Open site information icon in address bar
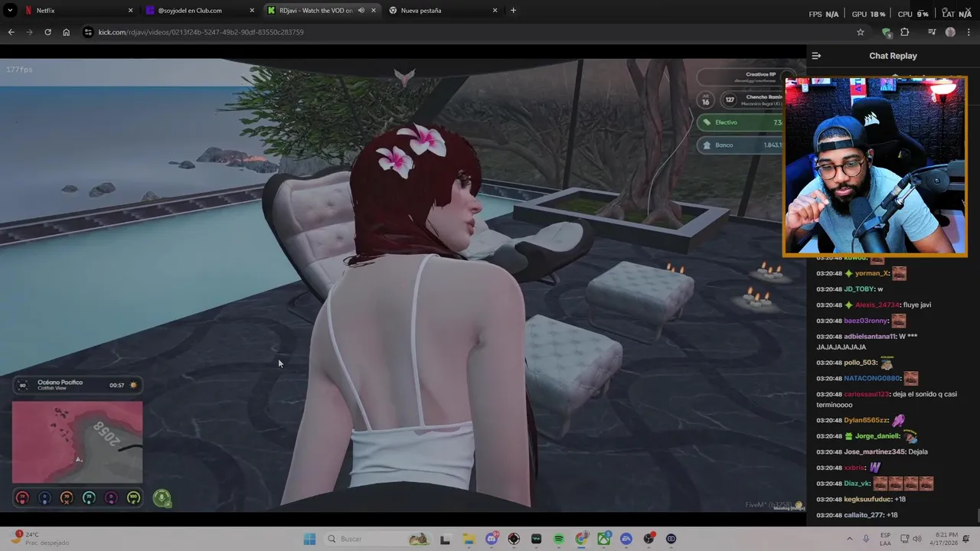Viewport: 980px width, 551px height. click(x=88, y=32)
